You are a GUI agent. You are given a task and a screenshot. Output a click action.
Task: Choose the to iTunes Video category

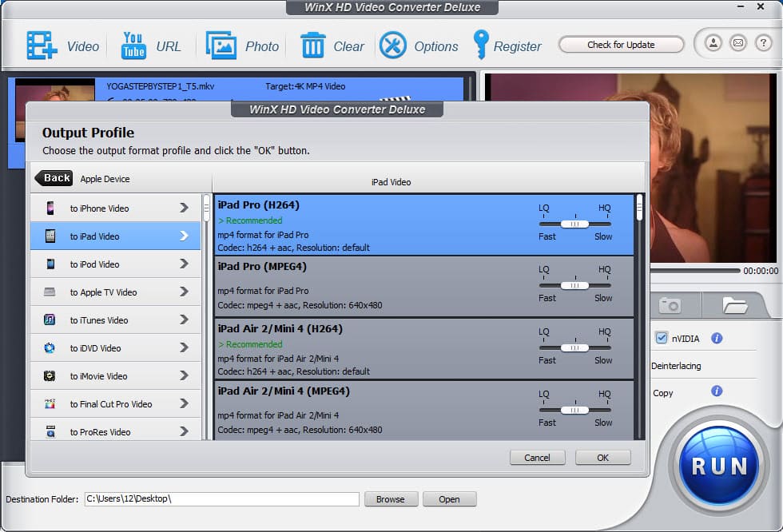click(x=115, y=320)
